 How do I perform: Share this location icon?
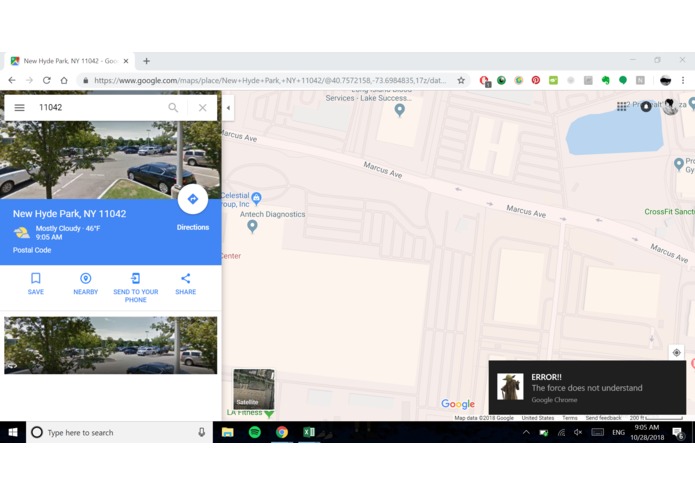(186, 278)
